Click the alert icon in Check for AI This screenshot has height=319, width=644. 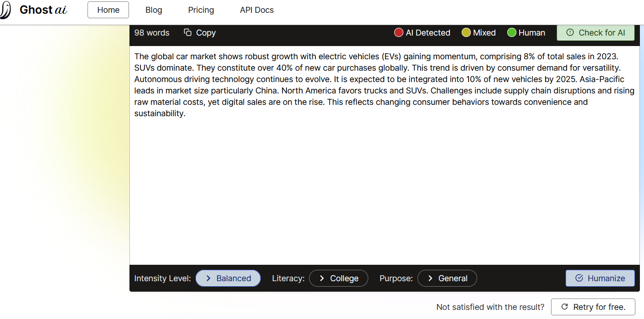(x=570, y=32)
